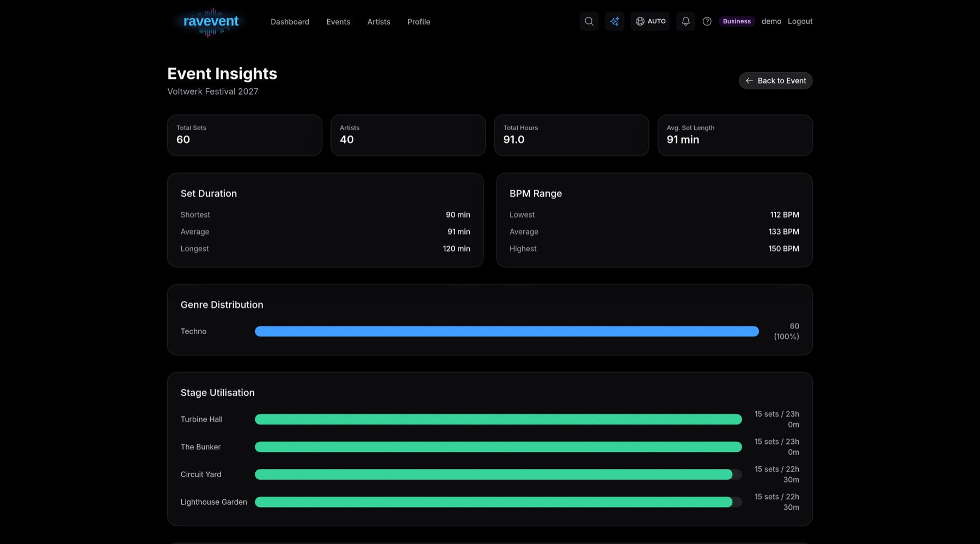This screenshot has height=544, width=980.
Task: Go to Dashboard in navigation
Action: coord(290,22)
